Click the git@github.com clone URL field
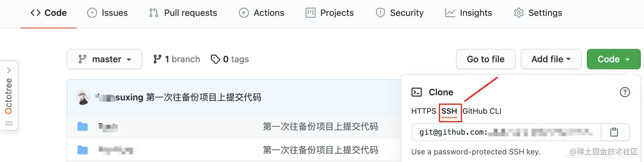 coord(506,132)
